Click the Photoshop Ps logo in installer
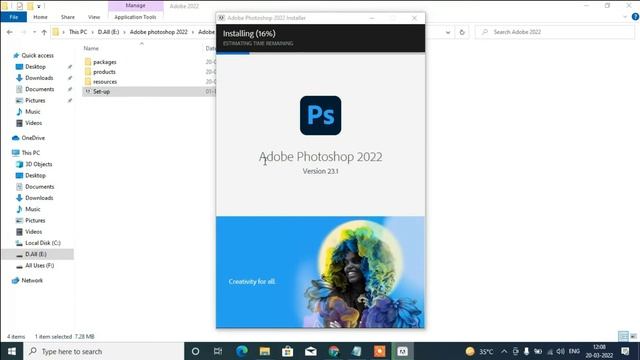Screen dimensions: 640x360 [320, 116]
